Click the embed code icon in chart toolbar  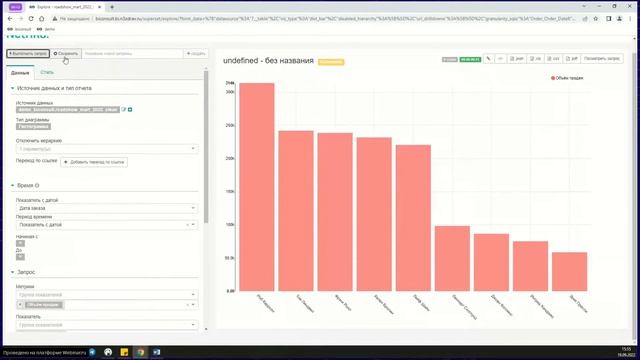500,59
